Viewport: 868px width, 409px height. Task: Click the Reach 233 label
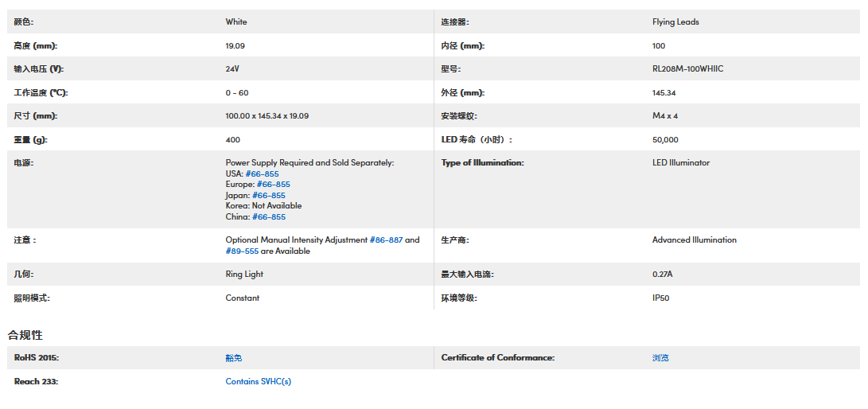36,382
